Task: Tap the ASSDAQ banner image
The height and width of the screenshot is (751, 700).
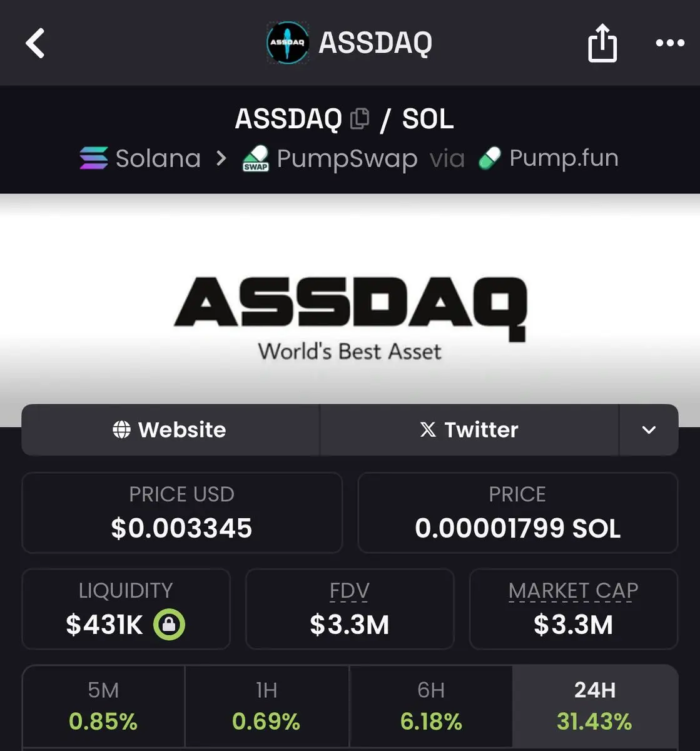Action: pyautogui.click(x=350, y=310)
